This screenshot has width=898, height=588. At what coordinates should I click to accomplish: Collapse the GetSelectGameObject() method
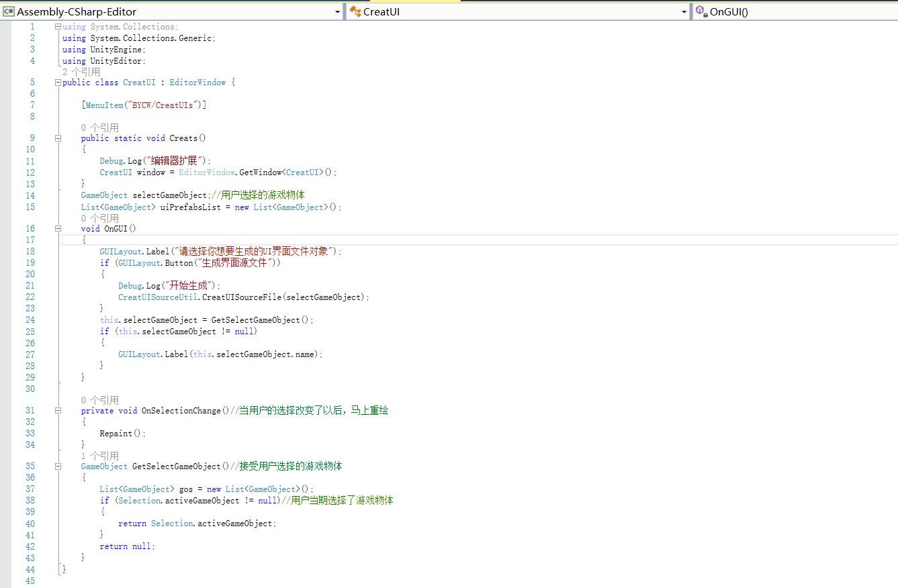(58, 467)
